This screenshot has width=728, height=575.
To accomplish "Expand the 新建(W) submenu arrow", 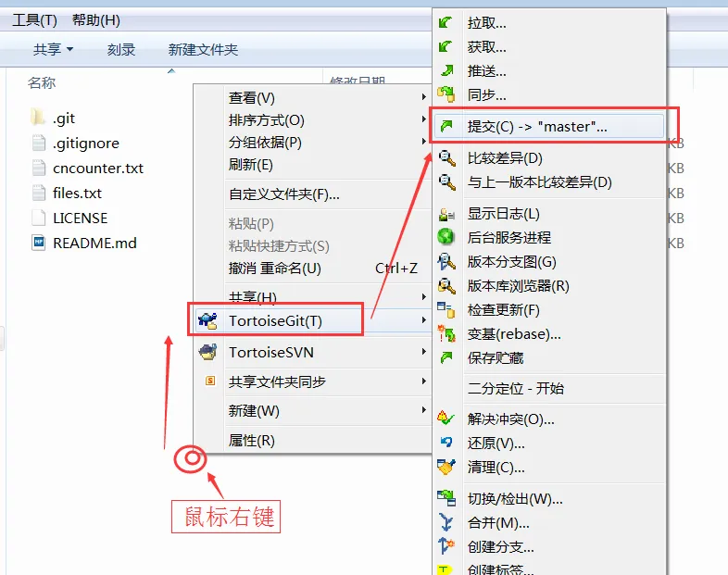I will (x=423, y=410).
